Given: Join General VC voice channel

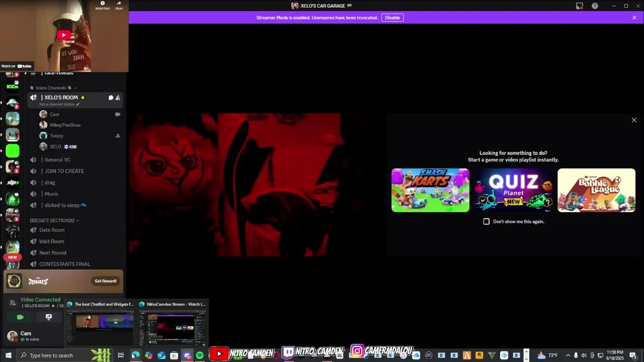Looking at the screenshot, I should (75, 160).
